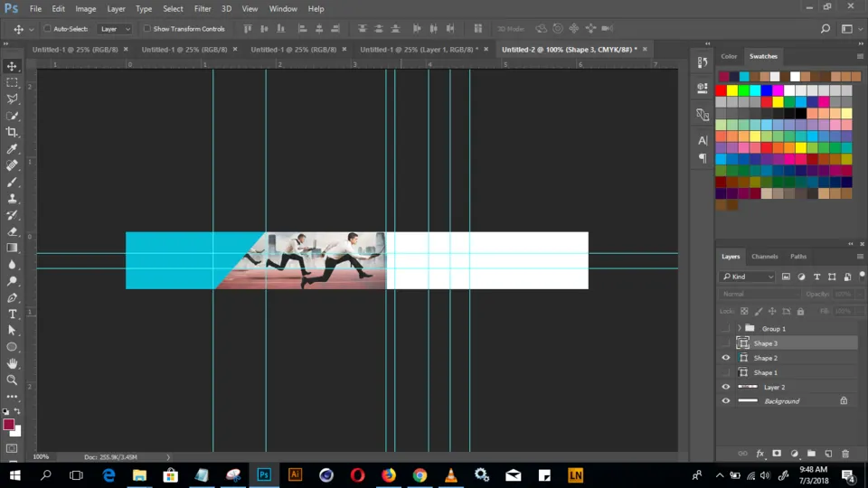
Task: Switch to the Color panel tab
Action: click(729, 56)
